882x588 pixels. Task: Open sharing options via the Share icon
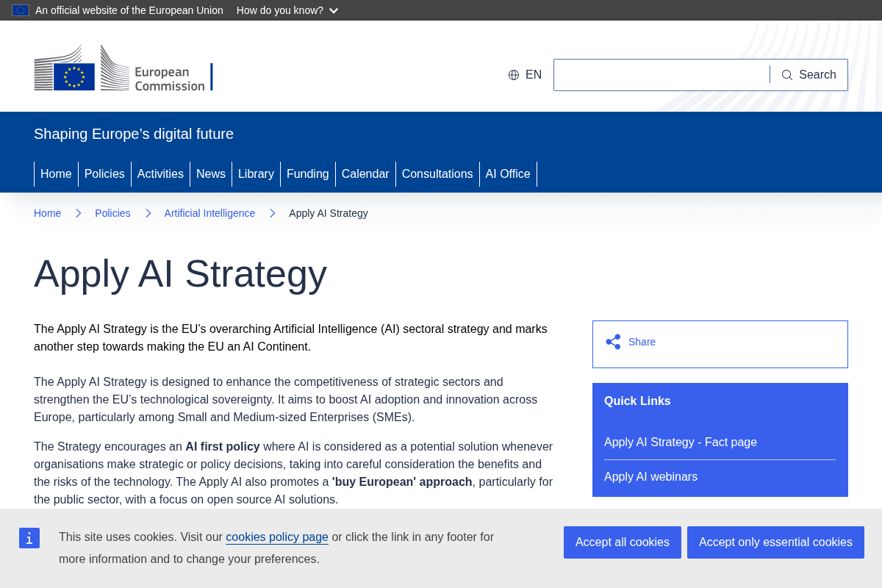coord(613,341)
